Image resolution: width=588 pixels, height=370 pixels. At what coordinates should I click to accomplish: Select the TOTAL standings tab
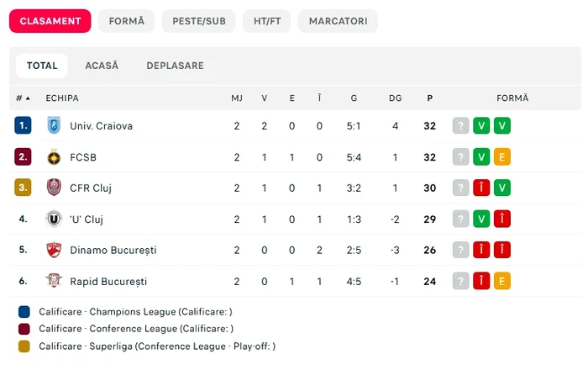(x=42, y=66)
